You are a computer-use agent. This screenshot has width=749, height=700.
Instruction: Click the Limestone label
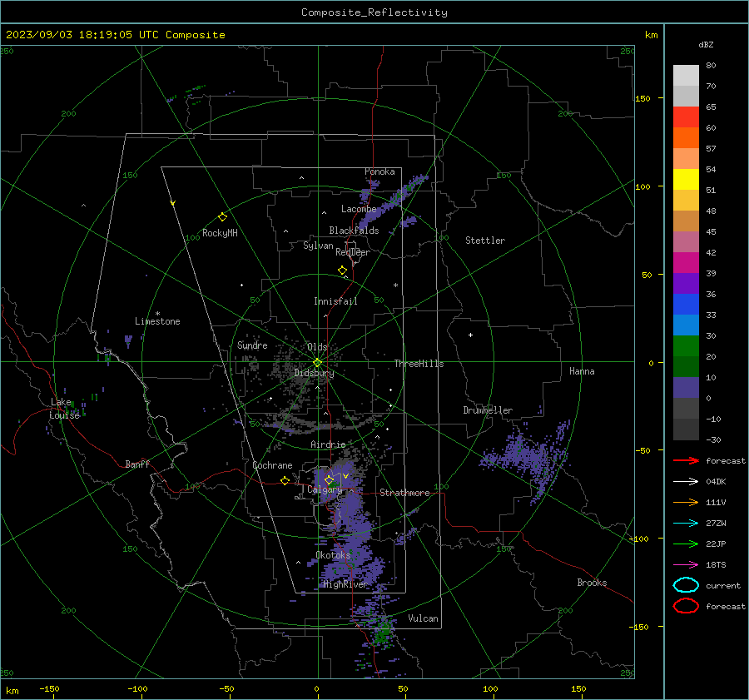tap(157, 321)
